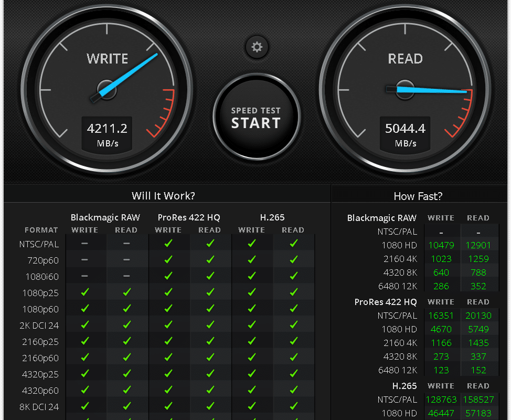Select the 2160p60 format row label
511x420 pixels.
coord(40,358)
